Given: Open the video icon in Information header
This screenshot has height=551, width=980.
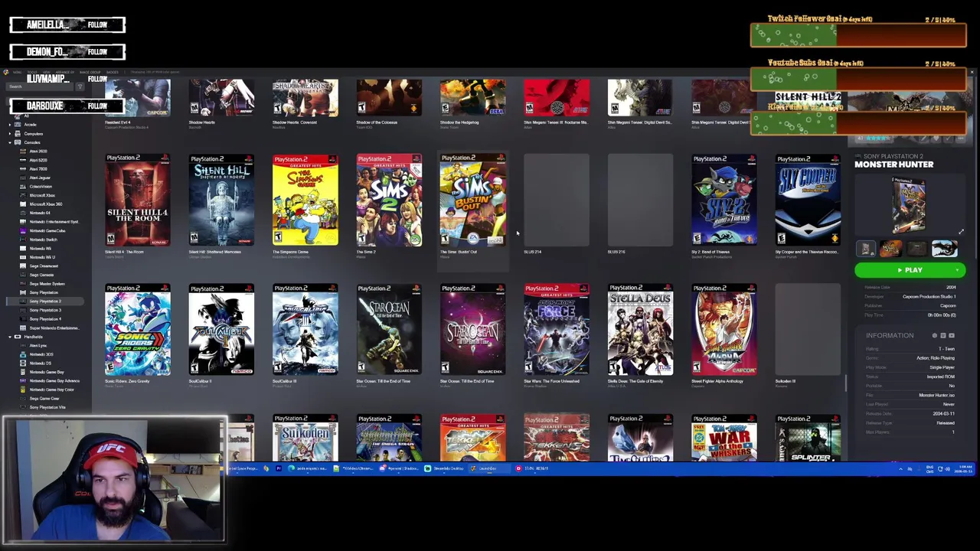Looking at the screenshot, I should pyautogui.click(x=952, y=335).
